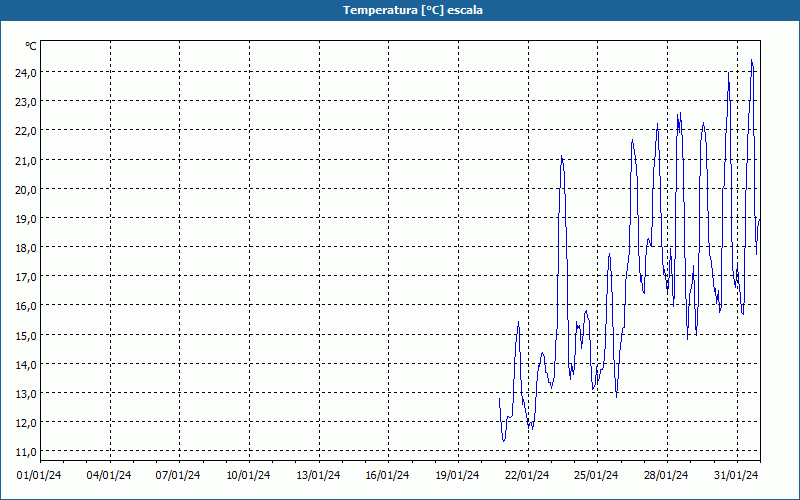Click the 31/01/24 date label
800x500 pixels.
point(736,475)
